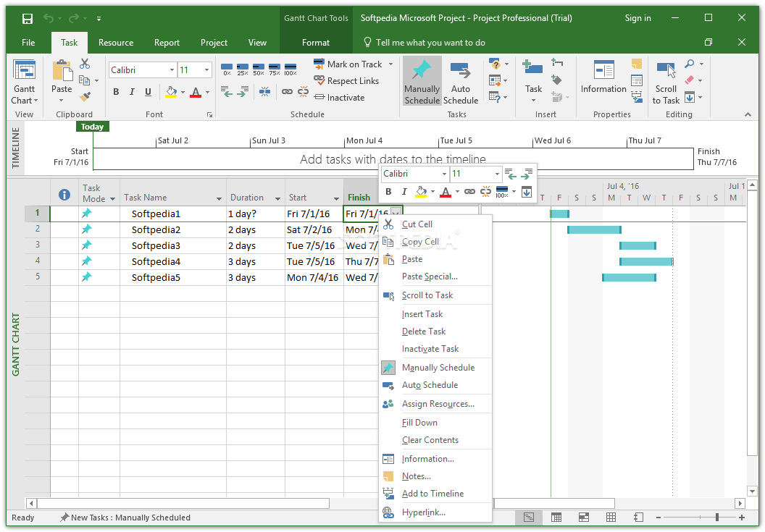Screen dimensions: 765x532
Task: Set task to 100% complete in ribbon
Action: click(290, 69)
